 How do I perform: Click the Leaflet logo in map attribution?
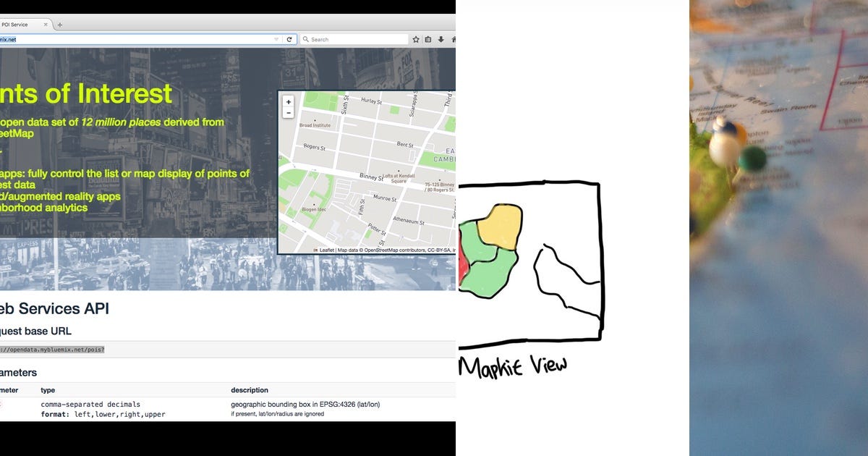[316, 249]
